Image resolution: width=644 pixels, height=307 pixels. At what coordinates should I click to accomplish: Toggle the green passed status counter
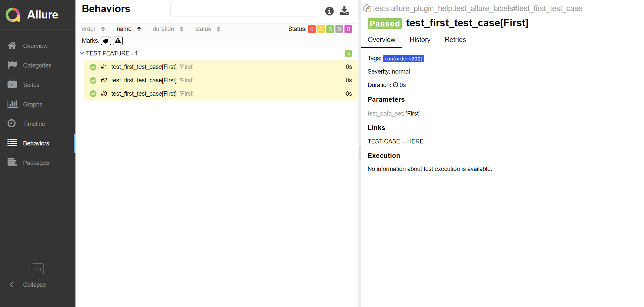(x=330, y=29)
